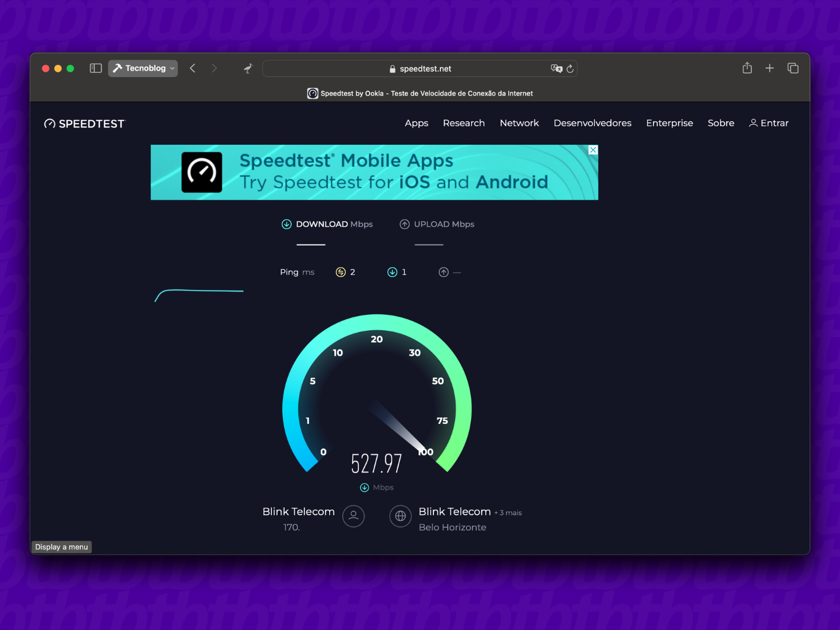Open a new tab with plus icon
Image resolution: width=840 pixels, height=630 pixels.
769,68
